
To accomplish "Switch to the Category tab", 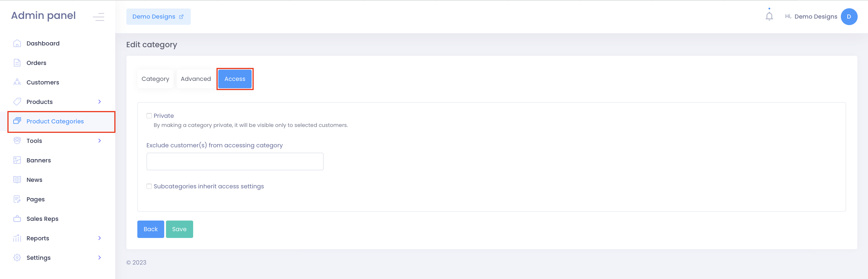I will tap(155, 79).
